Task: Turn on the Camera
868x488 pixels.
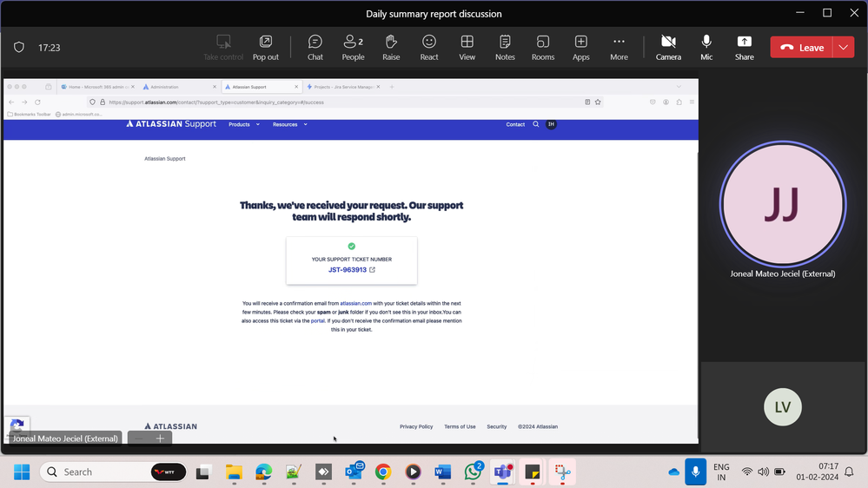Action: 668,48
